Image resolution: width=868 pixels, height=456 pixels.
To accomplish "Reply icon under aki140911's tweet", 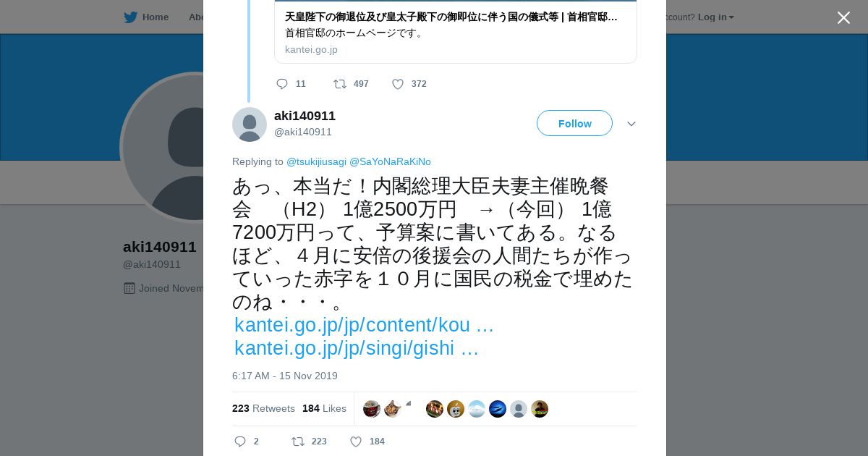I will [x=240, y=442].
